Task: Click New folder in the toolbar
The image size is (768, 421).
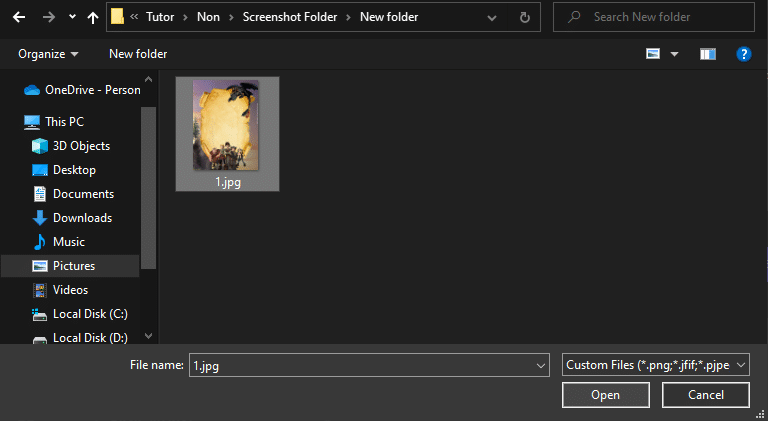Action: coord(138,54)
